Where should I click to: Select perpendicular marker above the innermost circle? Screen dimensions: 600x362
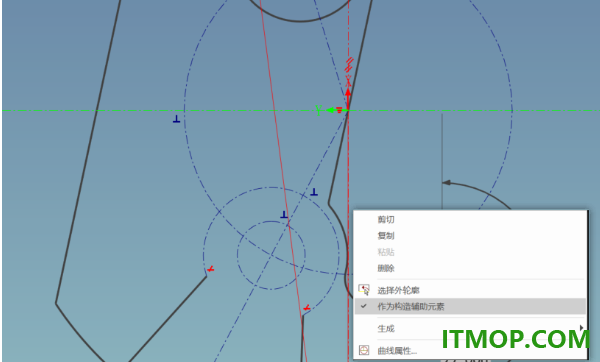[x=284, y=215]
